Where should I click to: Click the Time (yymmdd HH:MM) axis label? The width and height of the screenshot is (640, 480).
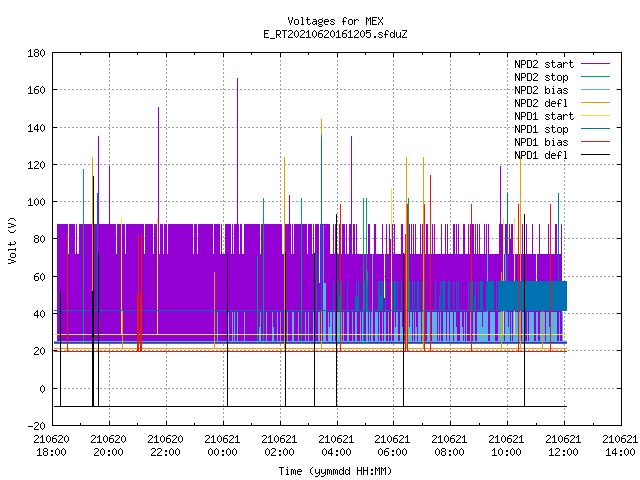click(x=335, y=471)
